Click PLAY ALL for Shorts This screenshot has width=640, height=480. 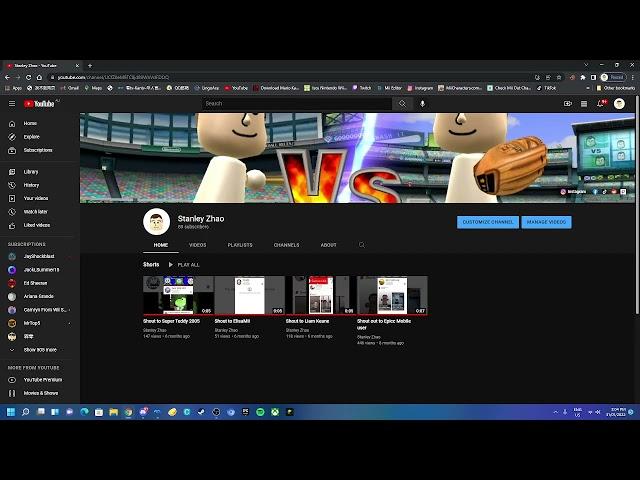coord(184,265)
